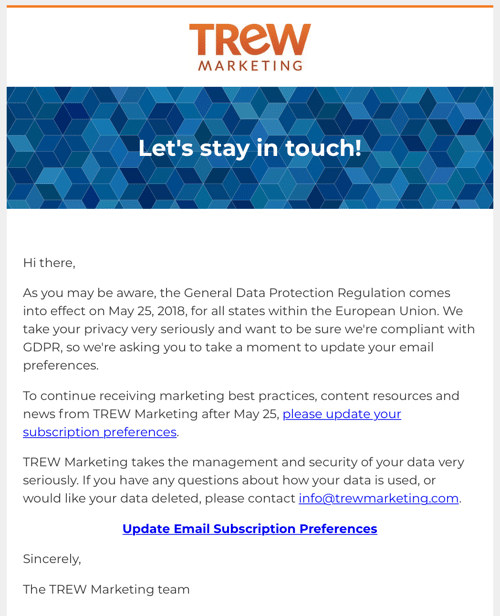Click the paragraph about General Data Protection Regulation
The height and width of the screenshot is (616, 500).
(249, 329)
